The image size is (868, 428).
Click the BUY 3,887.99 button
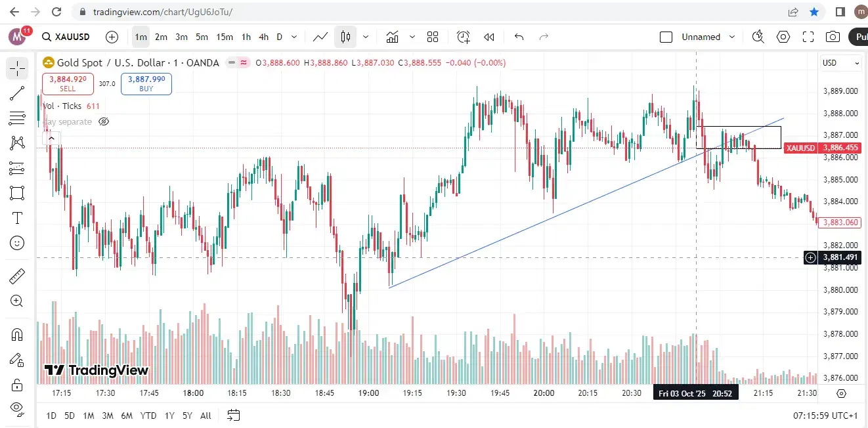(x=146, y=83)
